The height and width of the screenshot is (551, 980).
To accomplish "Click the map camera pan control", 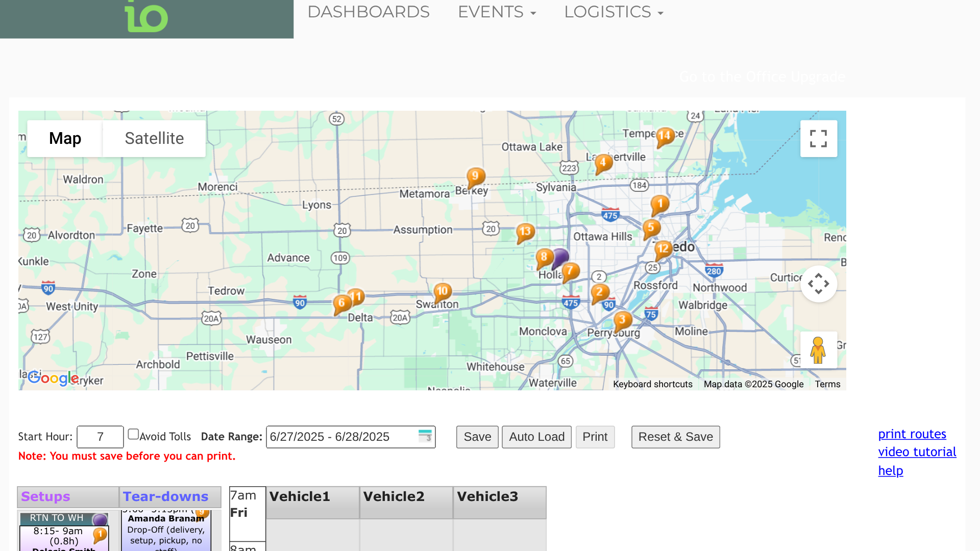I will pos(818,284).
